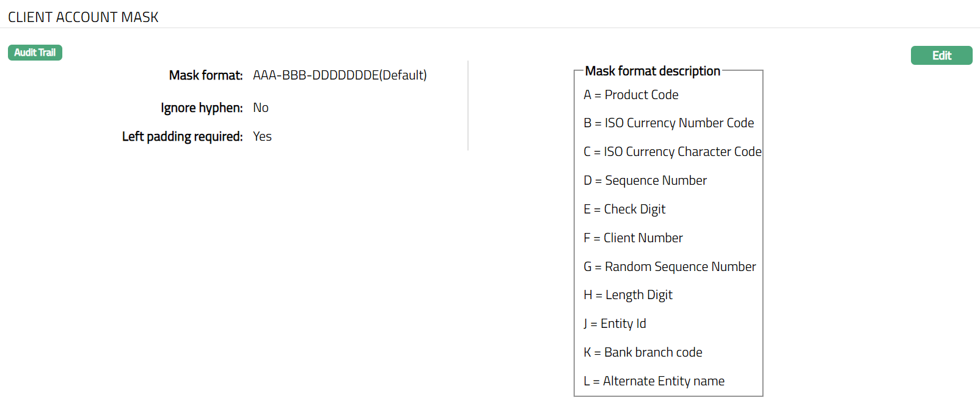Select the Left padding required value Yes

tap(262, 136)
